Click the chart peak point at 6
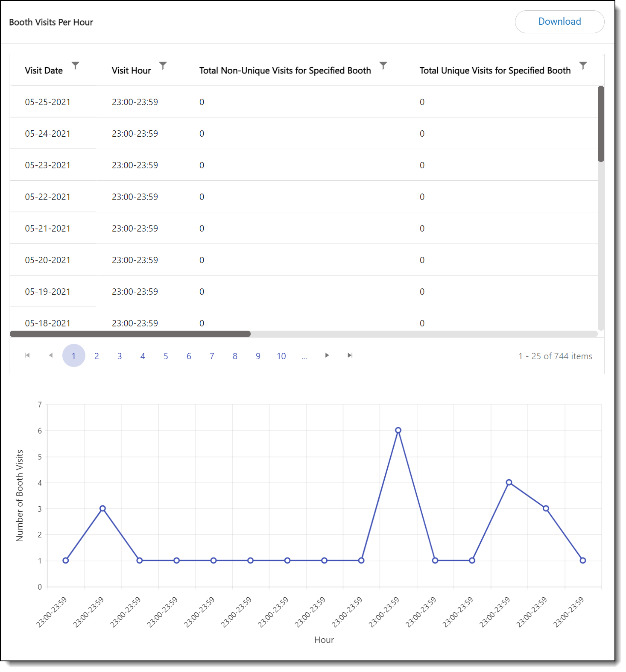Viewport: 626px width, 672px height. pyautogui.click(x=398, y=430)
